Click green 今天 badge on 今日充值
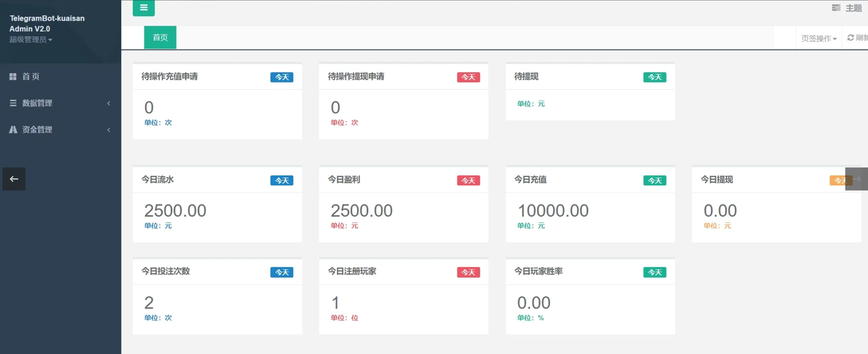The width and height of the screenshot is (868, 354). tap(654, 180)
